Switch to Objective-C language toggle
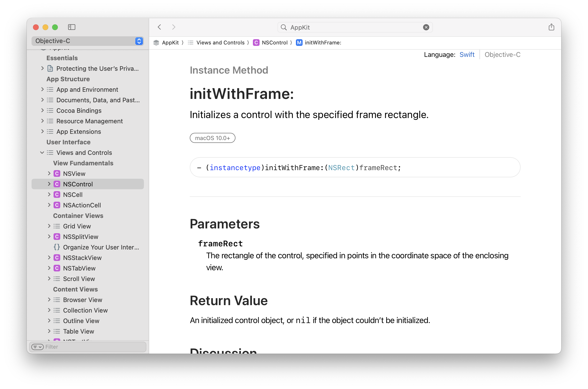The height and width of the screenshot is (389, 588). coord(502,54)
